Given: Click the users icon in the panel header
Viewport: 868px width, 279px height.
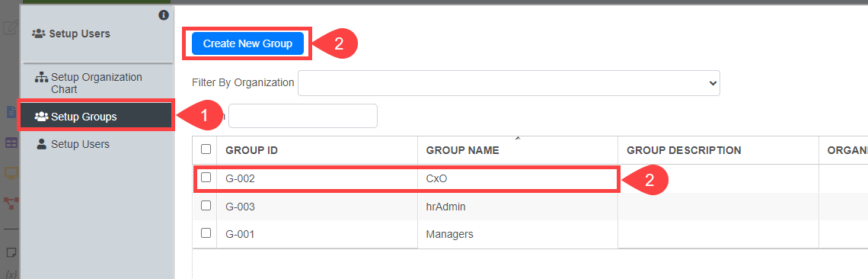Looking at the screenshot, I should click(x=39, y=34).
